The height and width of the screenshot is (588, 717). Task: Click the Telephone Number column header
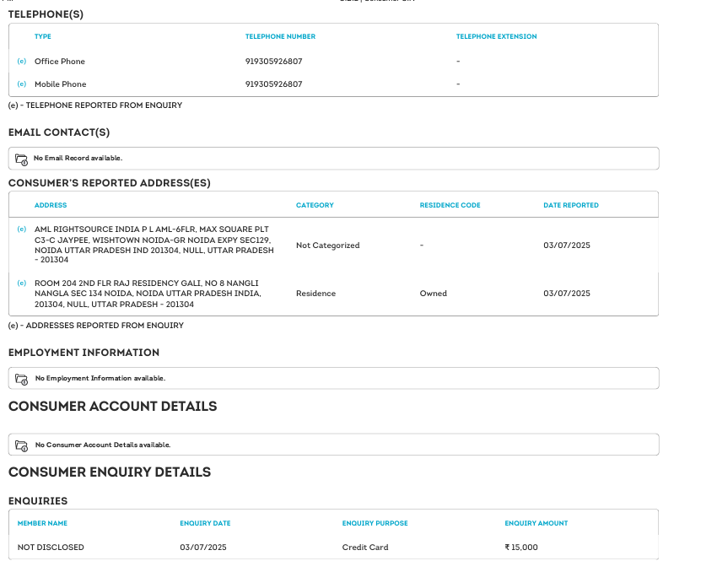point(280,37)
